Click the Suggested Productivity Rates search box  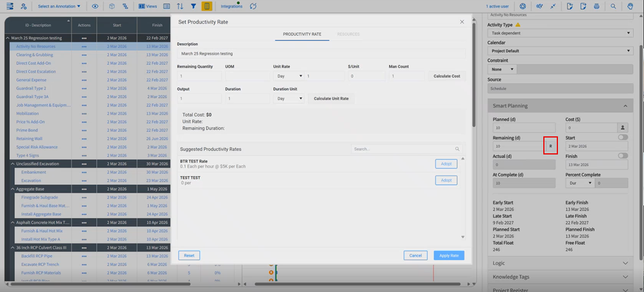coord(407,149)
